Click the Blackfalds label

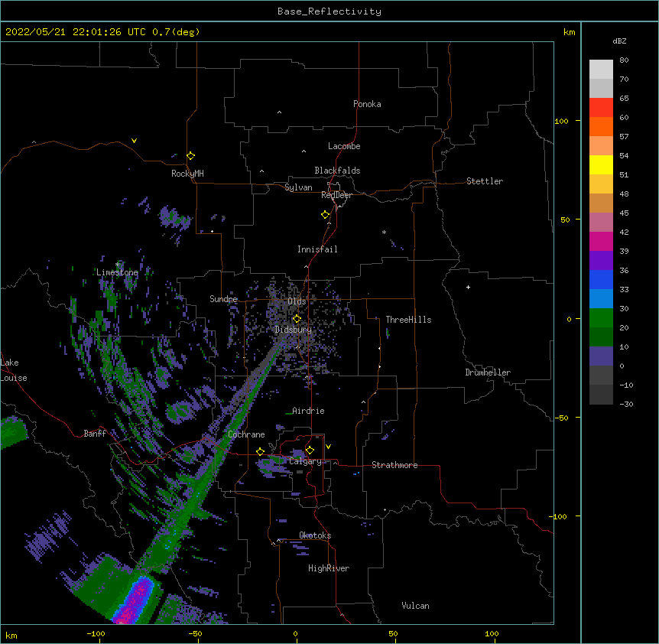tap(337, 171)
